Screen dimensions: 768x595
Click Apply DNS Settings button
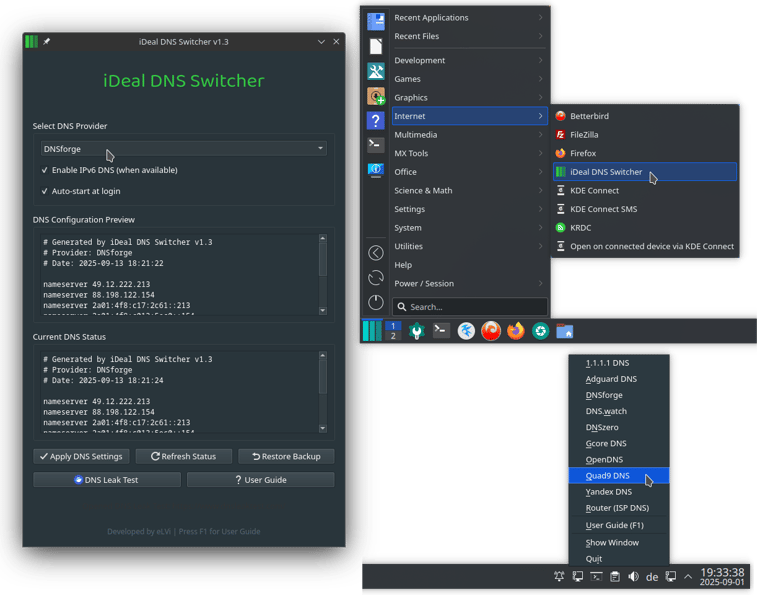pyautogui.click(x=81, y=456)
